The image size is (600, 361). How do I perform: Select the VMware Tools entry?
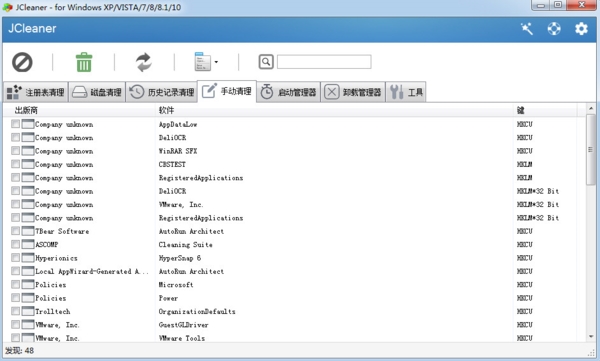pyautogui.click(x=182, y=338)
